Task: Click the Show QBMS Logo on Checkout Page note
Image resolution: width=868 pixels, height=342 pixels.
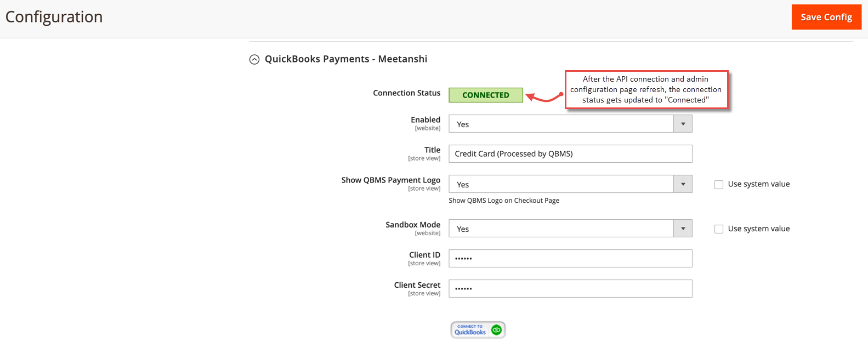Action: (x=504, y=201)
